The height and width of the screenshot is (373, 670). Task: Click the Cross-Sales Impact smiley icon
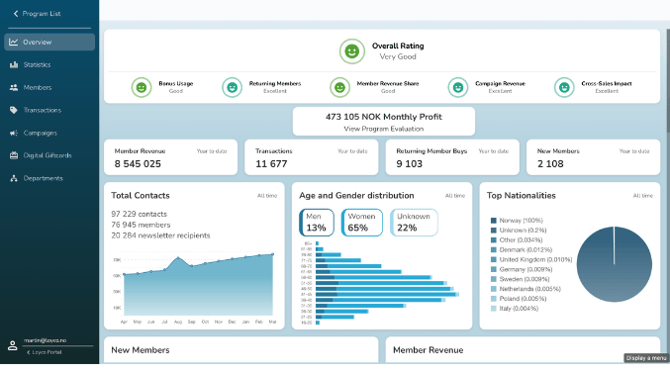pyautogui.click(x=564, y=88)
